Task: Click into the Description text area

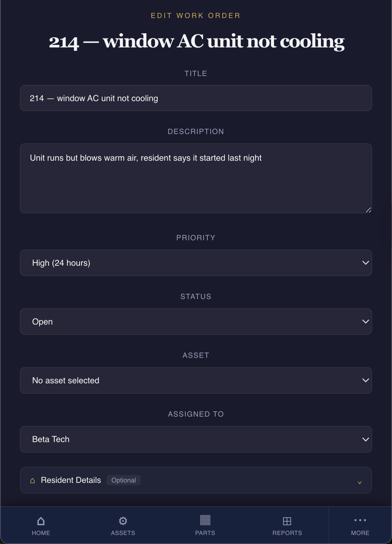Action: tap(196, 178)
